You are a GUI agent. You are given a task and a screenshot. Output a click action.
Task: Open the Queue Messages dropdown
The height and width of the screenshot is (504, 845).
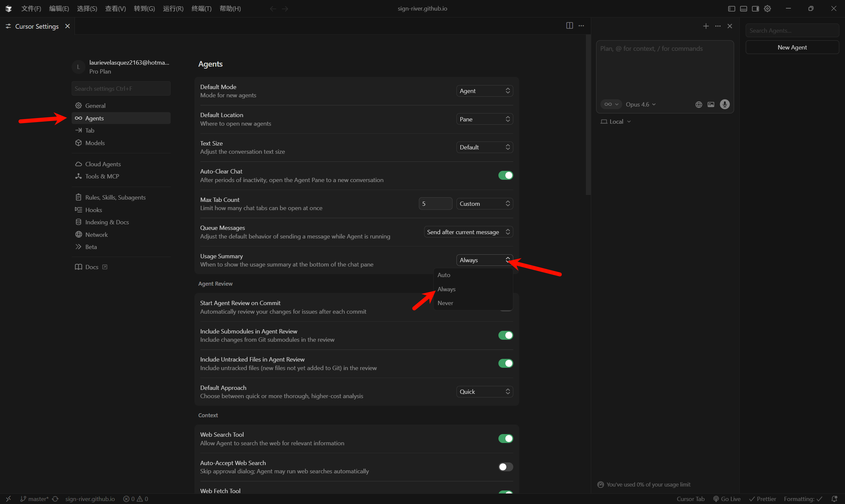click(468, 232)
